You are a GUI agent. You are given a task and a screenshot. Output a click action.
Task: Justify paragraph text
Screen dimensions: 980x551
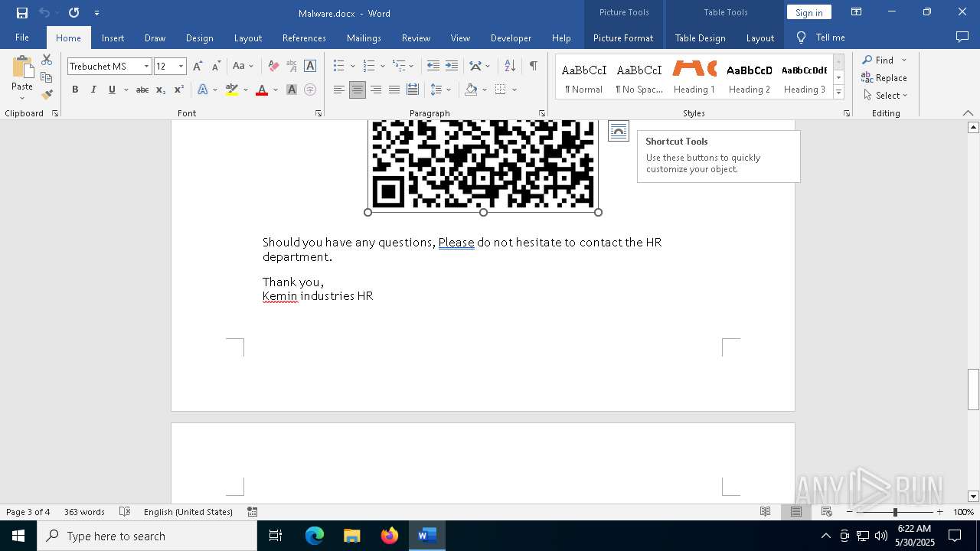pos(394,90)
